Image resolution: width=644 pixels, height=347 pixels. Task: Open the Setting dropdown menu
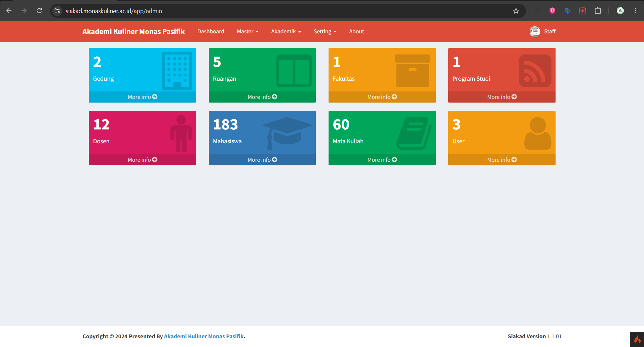click(x=325, y=31)
